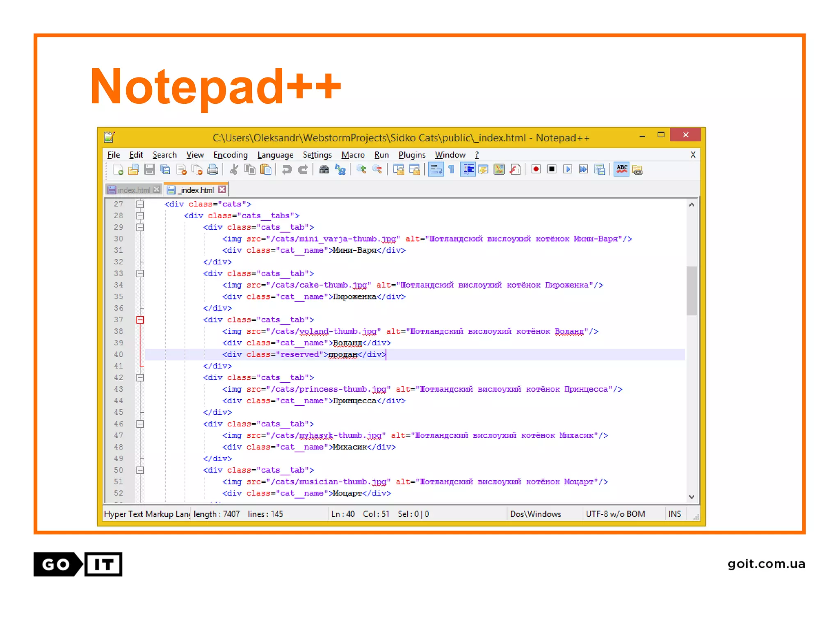Open the Plugins menu
The height and width of the screenshot is (630, 840).
[412, 155]
